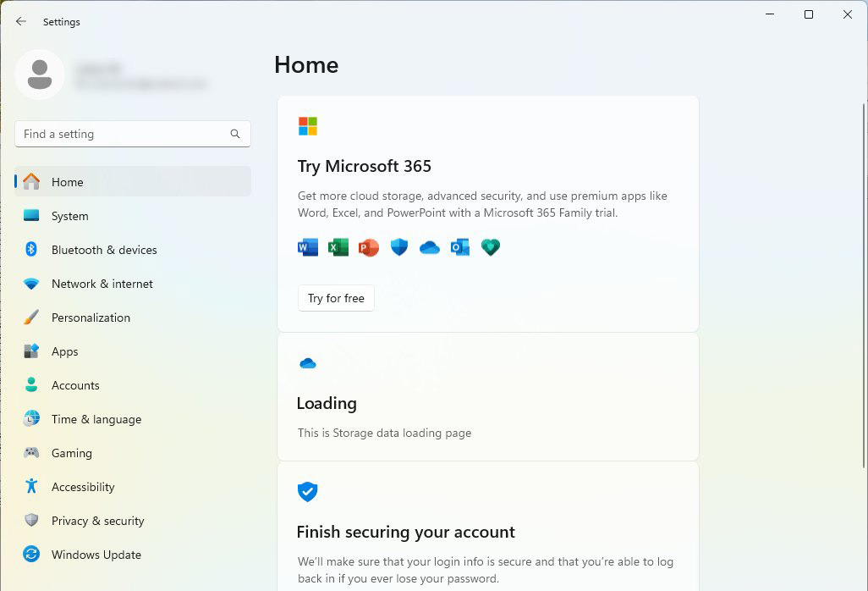This screenshot has height=591, width=868.
Task: Click the Excel app icon
Action: pos(338,247)
